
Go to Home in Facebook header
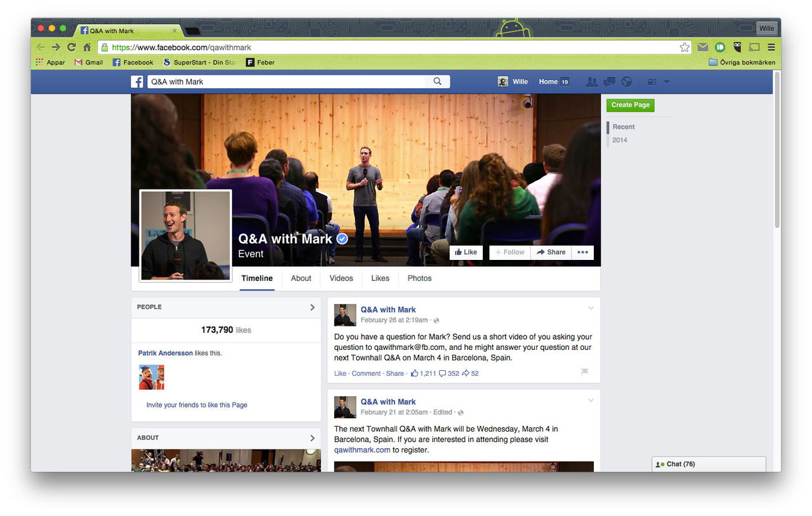[548, 82]
